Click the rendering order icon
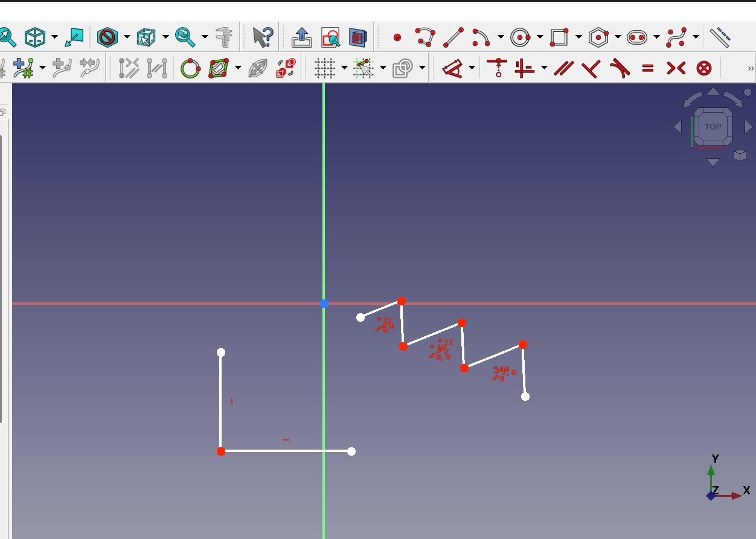Viewport: 756px width, 539px height. pos(402,68)
